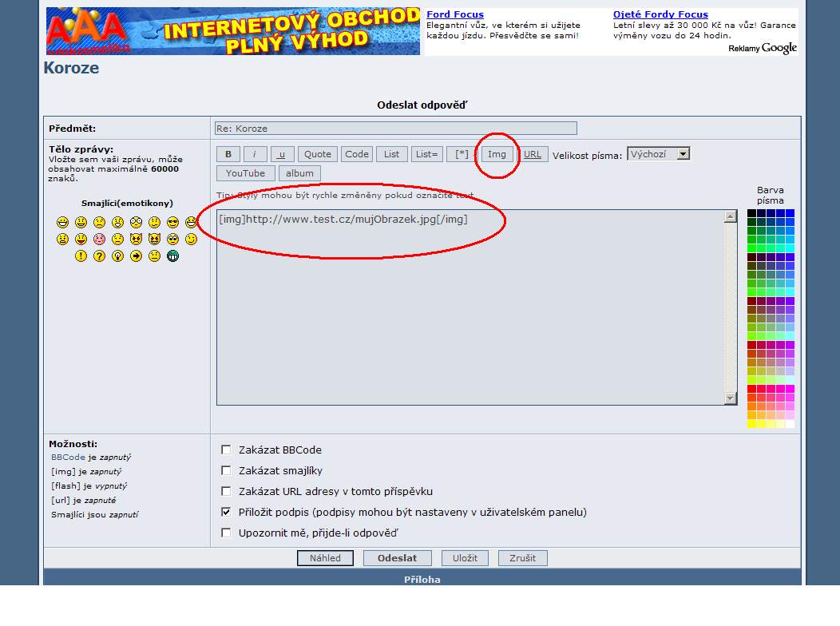Pick the black swatch in the font color palette

(751, 213)
